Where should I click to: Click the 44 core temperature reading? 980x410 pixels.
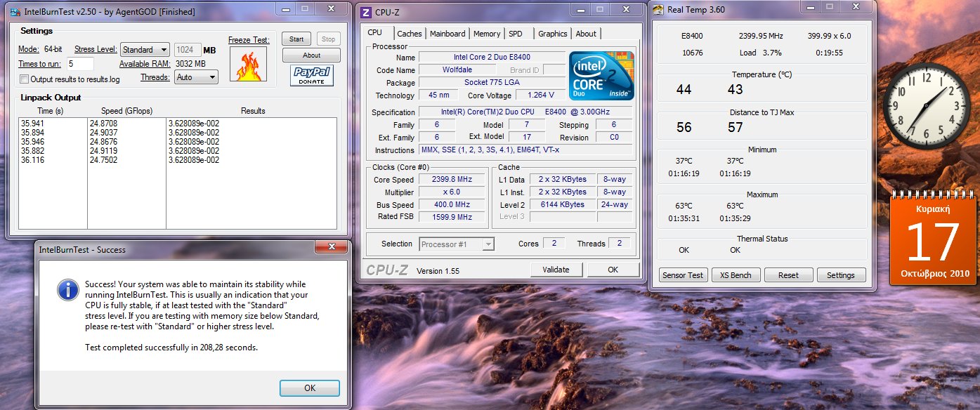(x=684, y=89)
